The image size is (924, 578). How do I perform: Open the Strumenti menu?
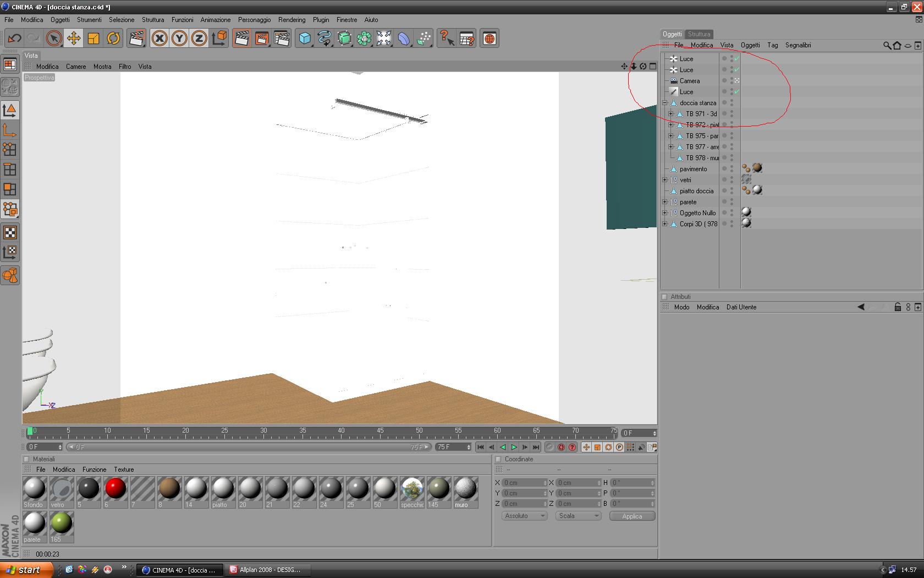[x=89, y=20]
